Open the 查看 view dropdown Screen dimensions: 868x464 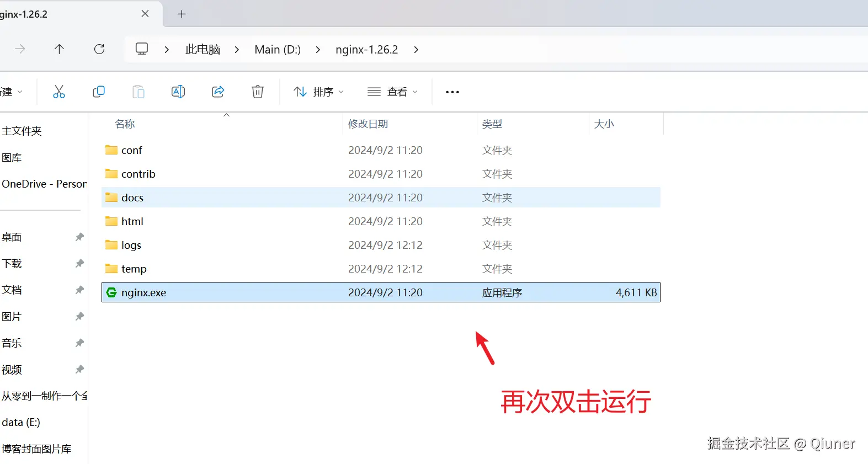point(392,92)
